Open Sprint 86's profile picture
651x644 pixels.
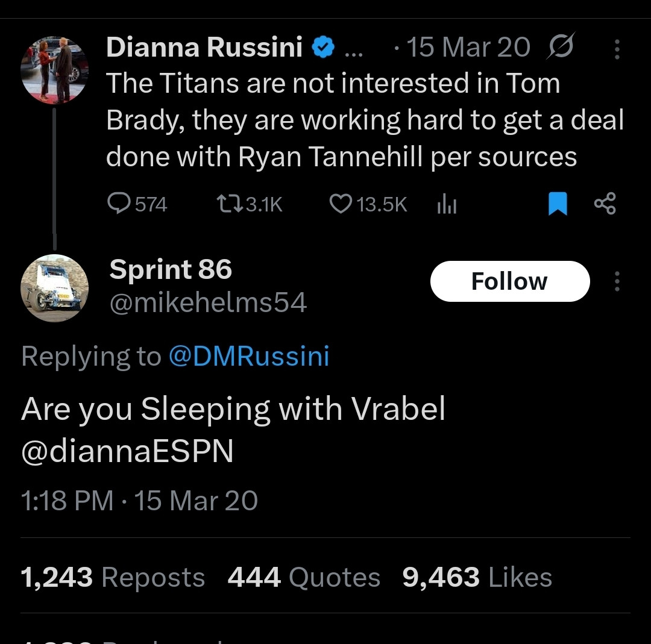(x=55, y=288)
